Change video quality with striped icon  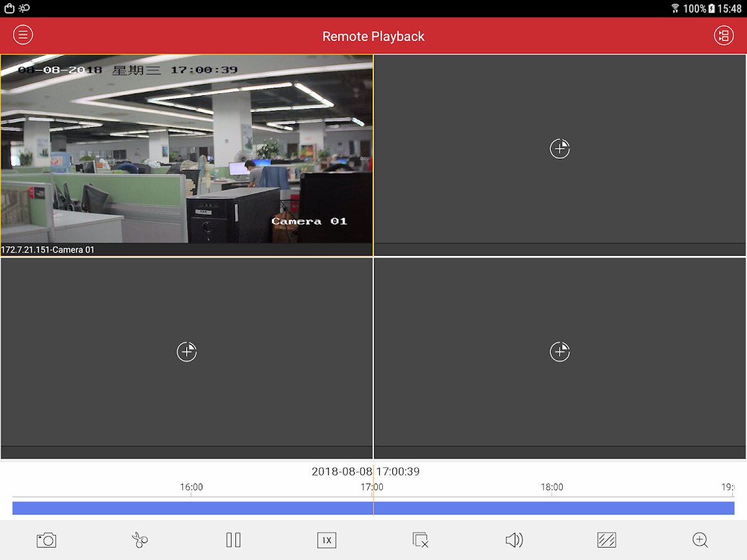(606, 540)
